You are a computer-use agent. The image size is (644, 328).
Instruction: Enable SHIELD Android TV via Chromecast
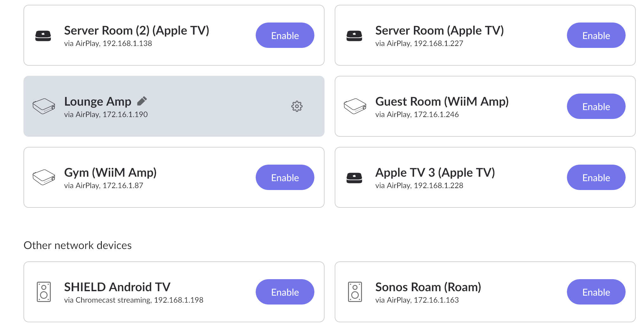[x=285, y=292]
